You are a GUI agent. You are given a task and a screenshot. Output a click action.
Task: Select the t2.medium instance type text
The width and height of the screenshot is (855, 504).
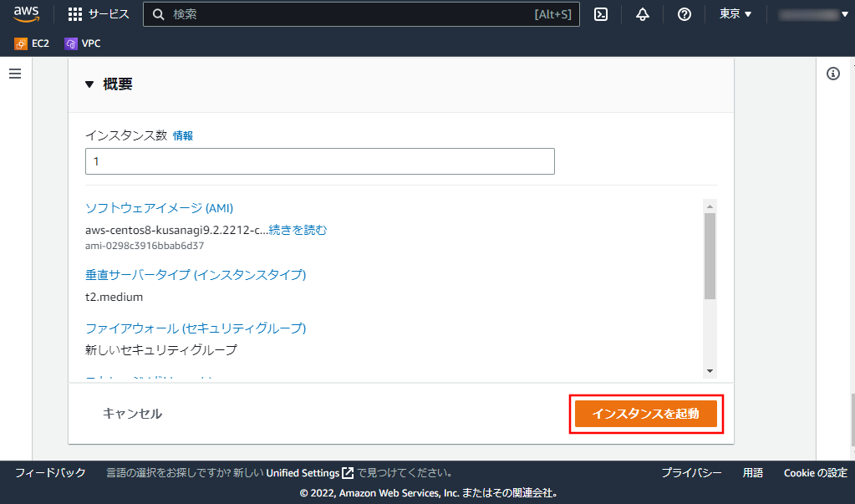pos(114,298)
